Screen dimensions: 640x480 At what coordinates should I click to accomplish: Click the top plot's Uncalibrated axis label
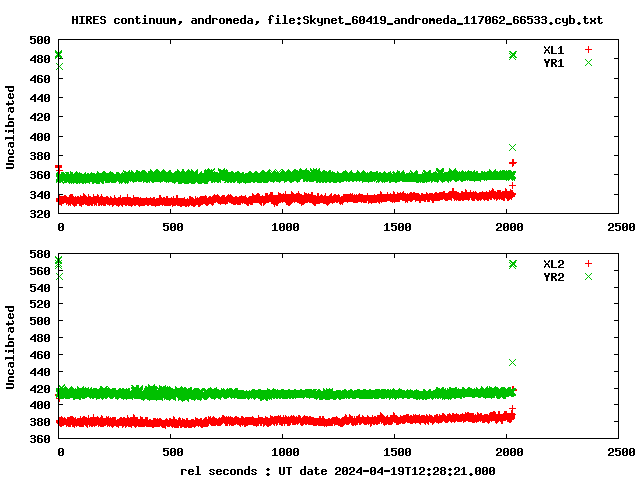click(10, 127)
